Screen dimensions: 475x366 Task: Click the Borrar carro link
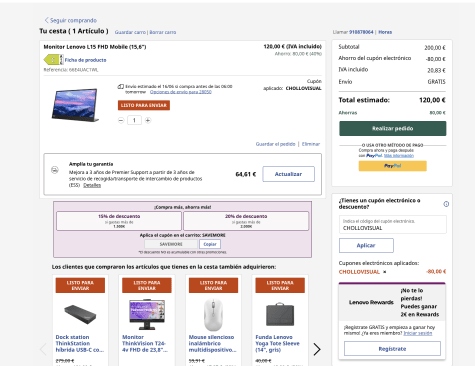163,32
